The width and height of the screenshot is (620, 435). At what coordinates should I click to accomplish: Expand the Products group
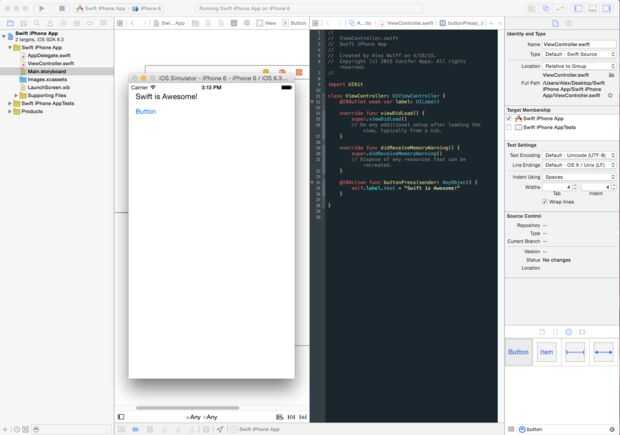[x=10, y=111]
